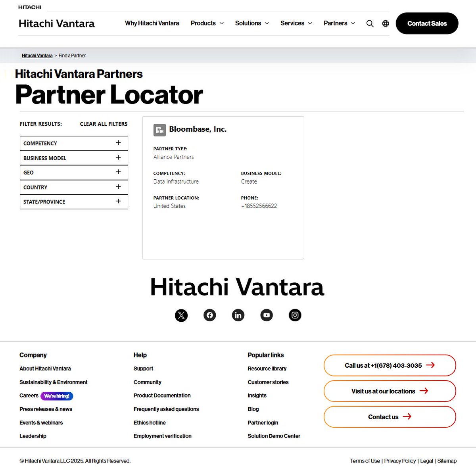
Task: Open the Blog link
Action: pos(253,409)
